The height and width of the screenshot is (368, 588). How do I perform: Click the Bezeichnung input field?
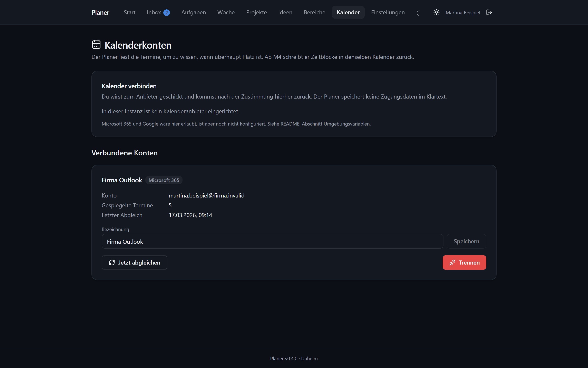[x=272, y=241]
